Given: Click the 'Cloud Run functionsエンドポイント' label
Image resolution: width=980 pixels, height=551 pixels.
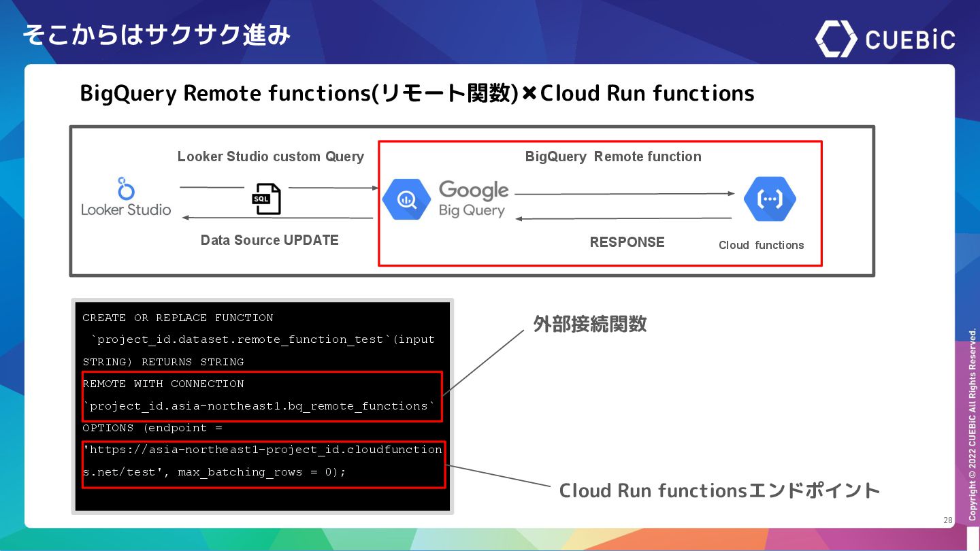Looking at the screenshot, I should 720,490.
